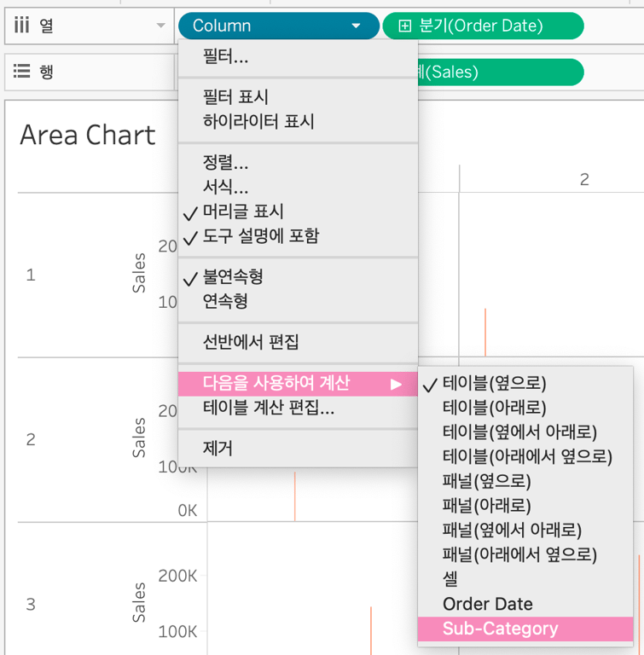Viewport: 644px width, 655px height.
Task: Open the 열 shelf dropdown arrow
Action: (x=161, y=26)
